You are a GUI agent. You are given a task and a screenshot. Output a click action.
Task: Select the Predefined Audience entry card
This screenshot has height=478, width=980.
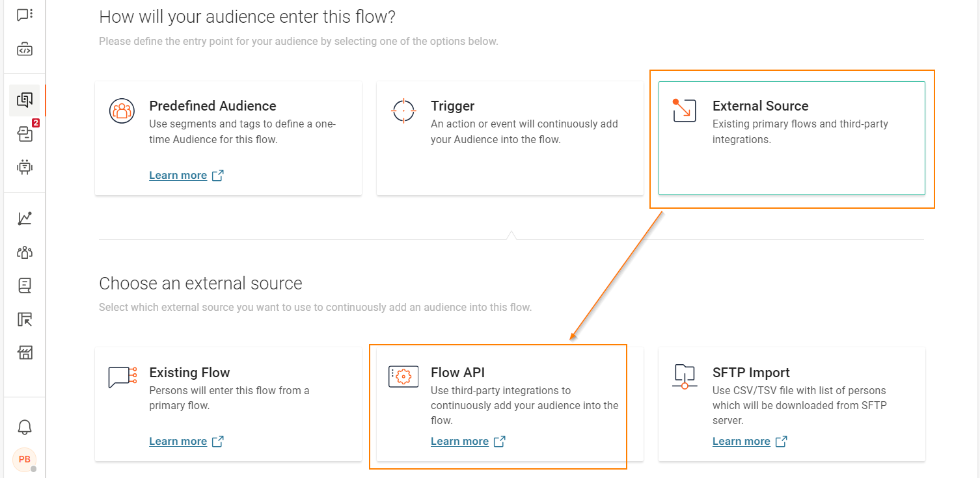[x=228, y=138]
